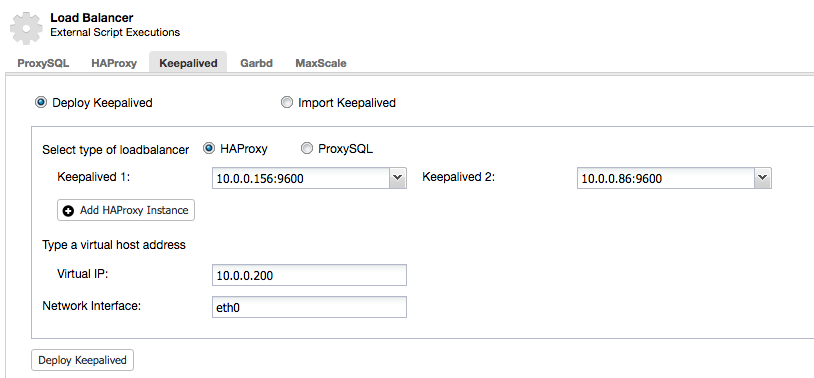Open the Keepalived 1 host 10.0.0.156:9600 combo box
814x378 pixels.
click(309, 178)
